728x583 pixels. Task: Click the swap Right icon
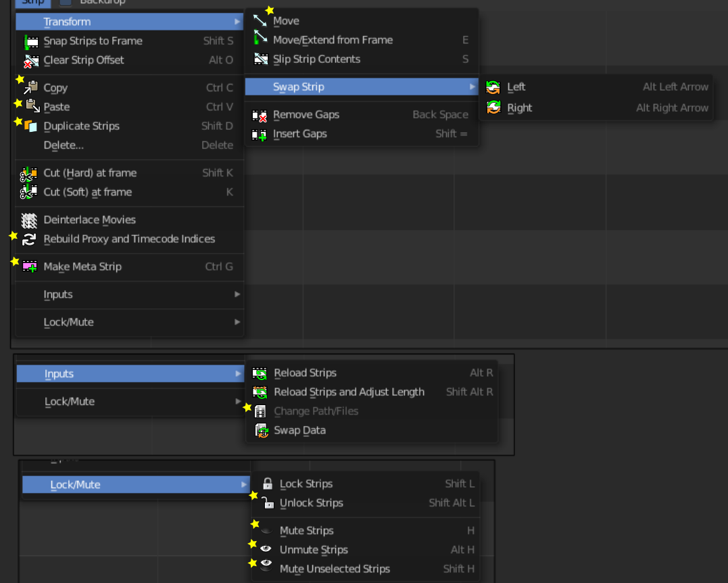click(493, 108)
